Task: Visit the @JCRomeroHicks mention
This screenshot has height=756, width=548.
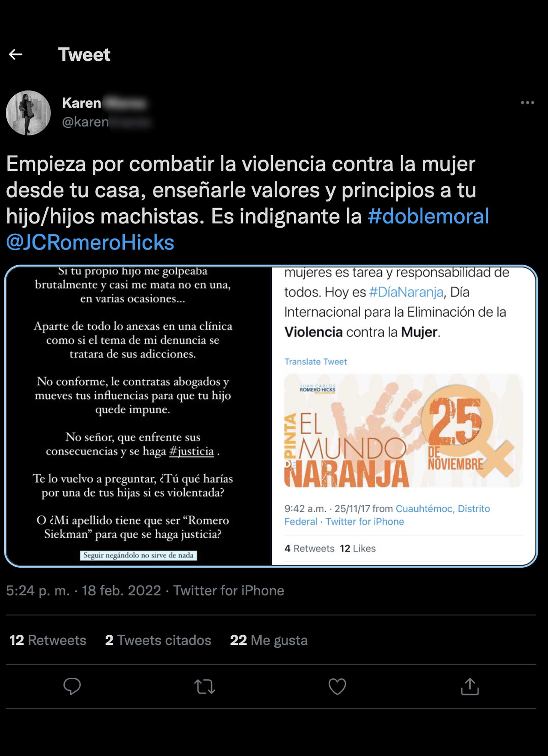Action: 90,242
